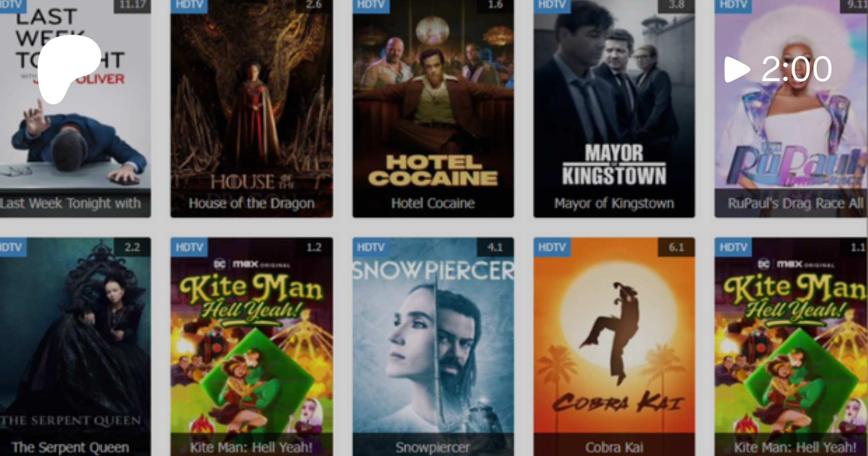Open the Cobra Kai poster
This screenshot has height=456, width=868.
click(614, 346)
